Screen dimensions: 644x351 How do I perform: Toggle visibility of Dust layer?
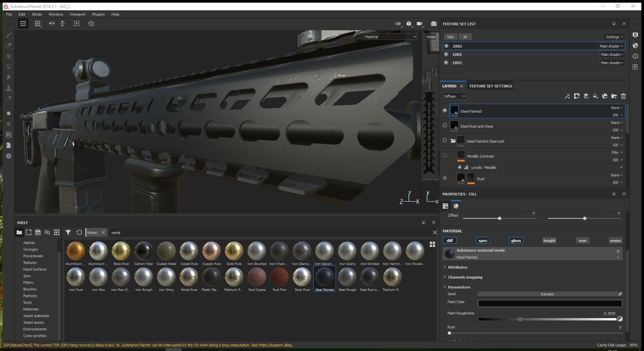pos(445,178)
